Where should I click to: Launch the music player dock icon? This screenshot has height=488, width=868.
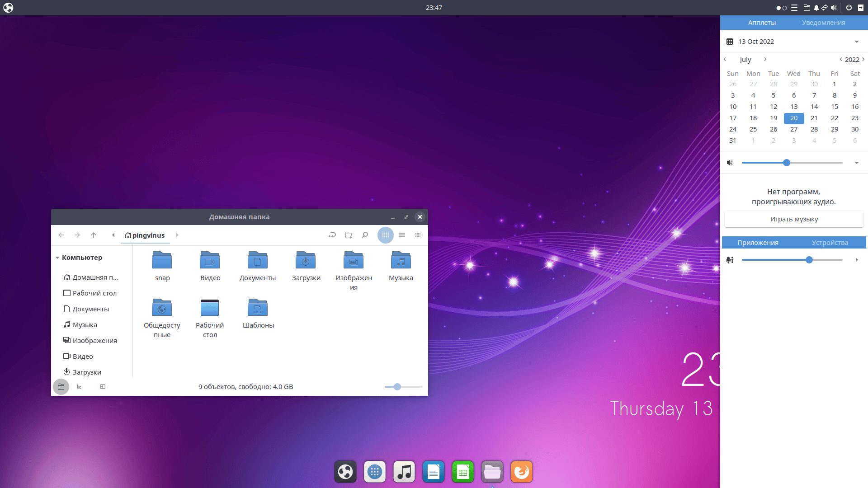[x=404, y=472]
